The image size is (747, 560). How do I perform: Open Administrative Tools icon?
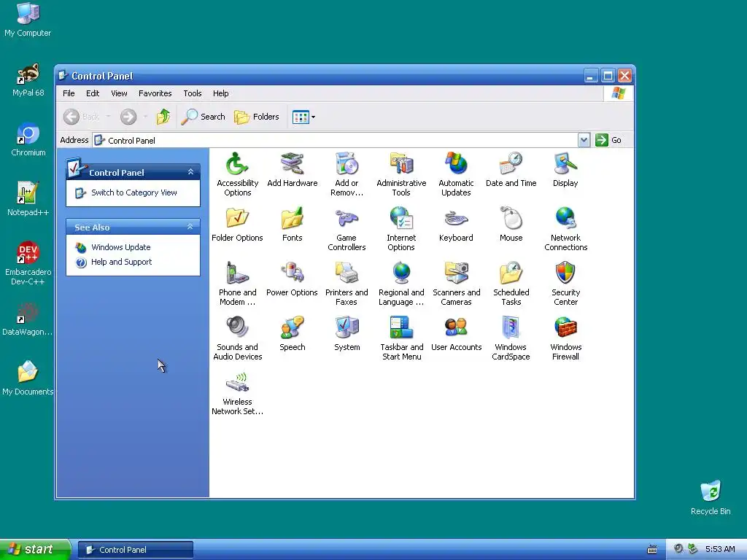pyautogui.click(x=401, y=174)
